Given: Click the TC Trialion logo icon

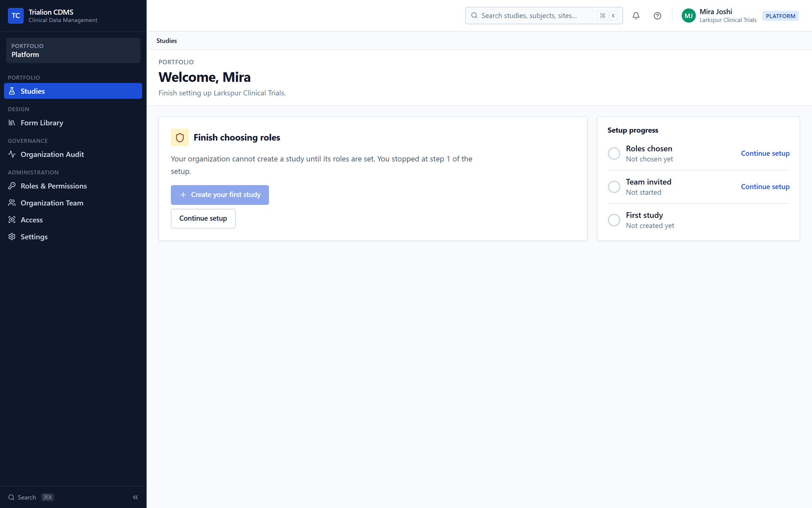Looking at the screenshot, I should tap(16, 16).
